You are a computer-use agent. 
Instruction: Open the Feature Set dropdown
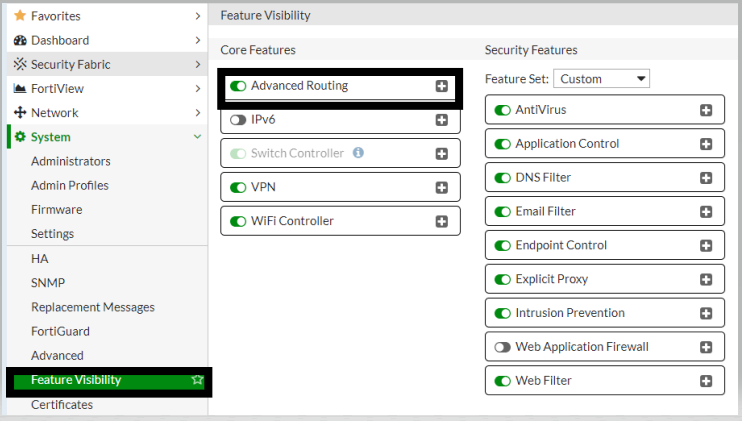click(x=602, y=79)
